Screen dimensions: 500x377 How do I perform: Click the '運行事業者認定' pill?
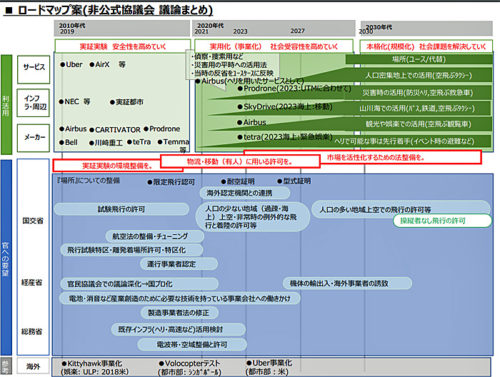179,264
